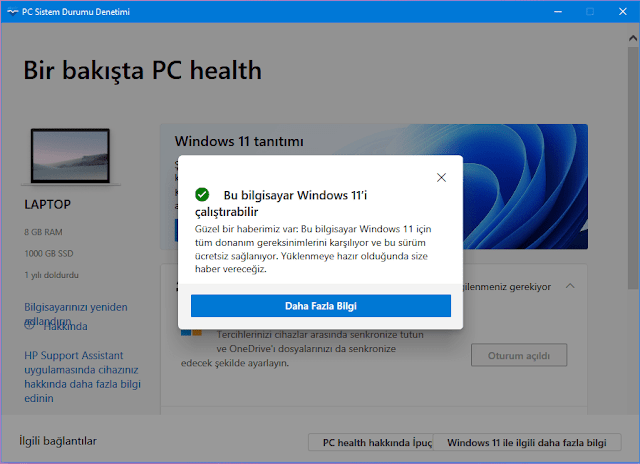Open the HP Support Assistant link
This screenshot has height=464, width=640.
coord(82,377)
